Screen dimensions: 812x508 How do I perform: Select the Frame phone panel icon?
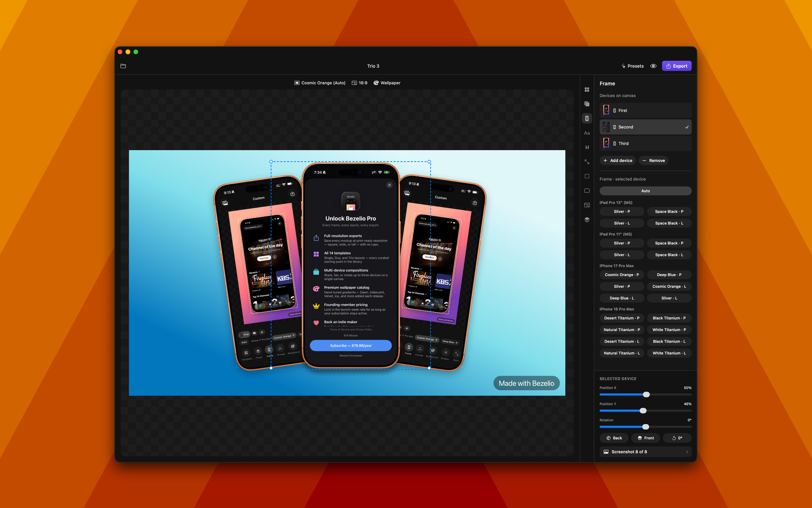587,118
